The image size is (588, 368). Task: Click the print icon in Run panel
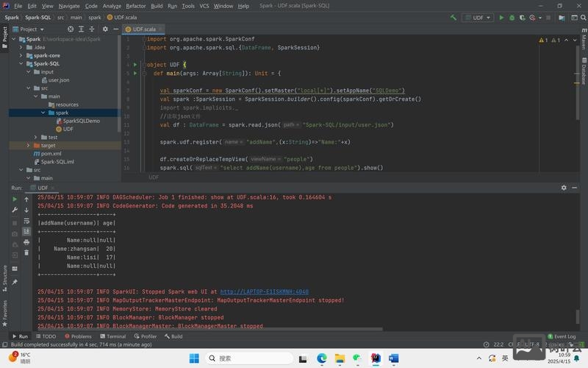[26, 242]
